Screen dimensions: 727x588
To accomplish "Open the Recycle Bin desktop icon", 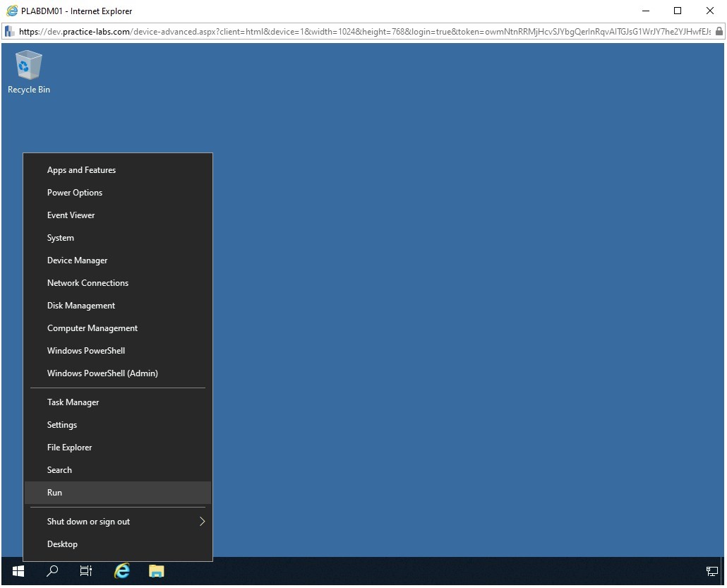I will 28,72.
